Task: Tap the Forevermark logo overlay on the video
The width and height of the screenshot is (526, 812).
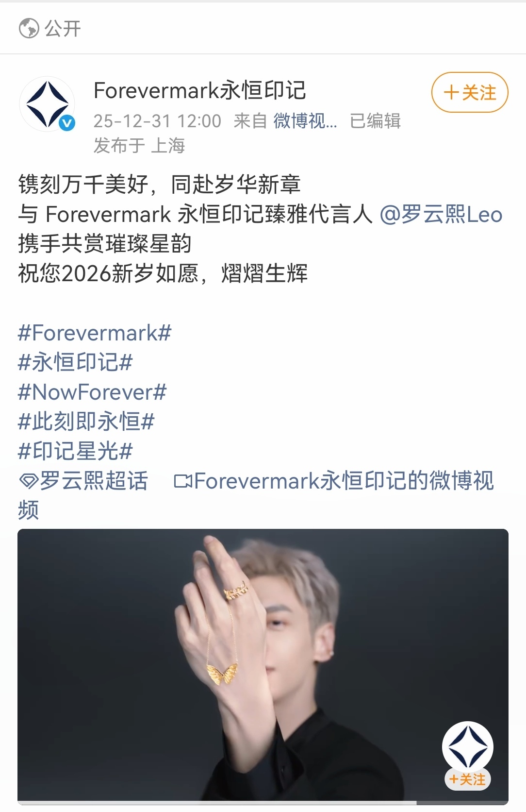Action: coord(468,746)
